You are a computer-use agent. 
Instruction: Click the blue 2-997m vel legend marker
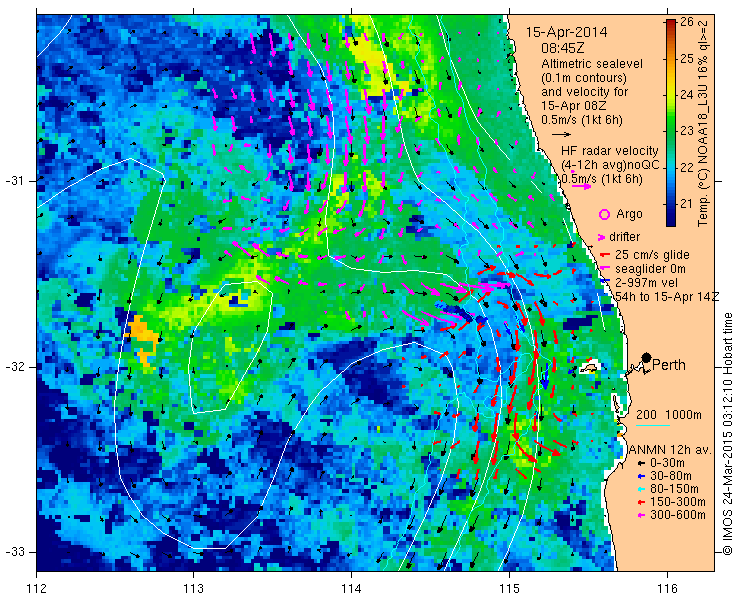pyautogui.click(x=603, y=283)
